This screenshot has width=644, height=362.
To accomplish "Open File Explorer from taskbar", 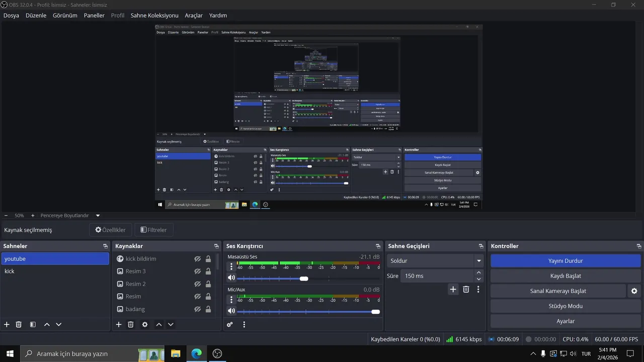I will [176, 353].
